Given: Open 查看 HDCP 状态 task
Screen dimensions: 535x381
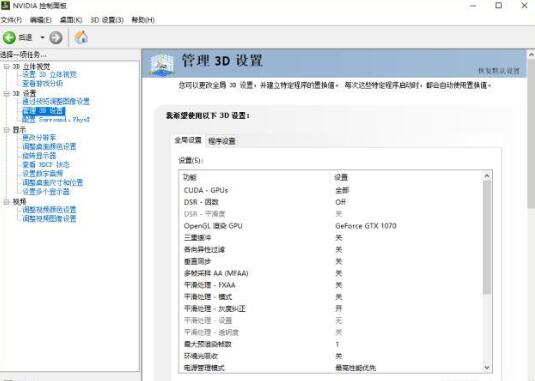Looking at the screenshot, I should pos(46,164).
